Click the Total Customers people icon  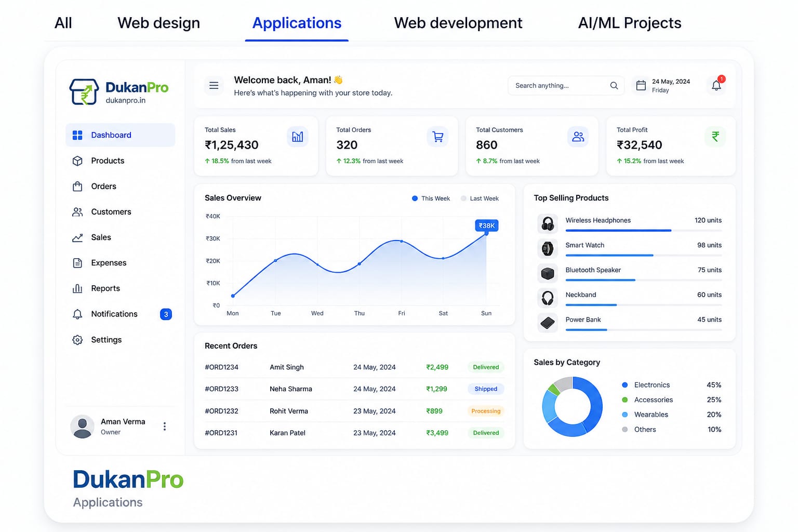578,137
